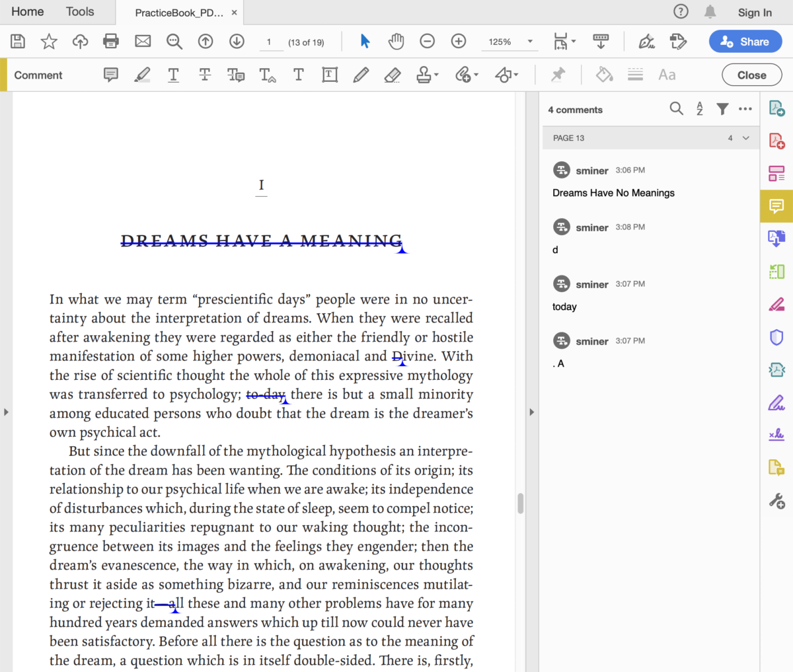Select the Sticky Note tool
The width and height of the screenshot is (793, 672).
pos(110,75)
